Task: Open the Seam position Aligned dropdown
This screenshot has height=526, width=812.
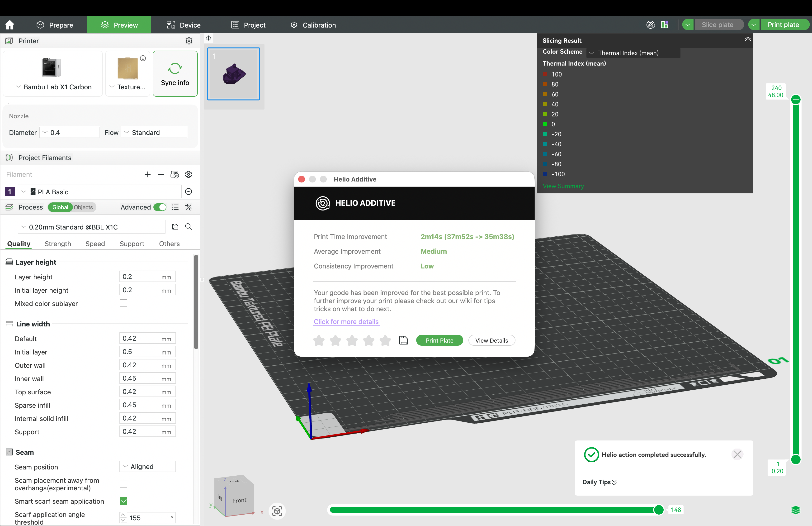Action: pyautogui.click(x=147, y=466)
